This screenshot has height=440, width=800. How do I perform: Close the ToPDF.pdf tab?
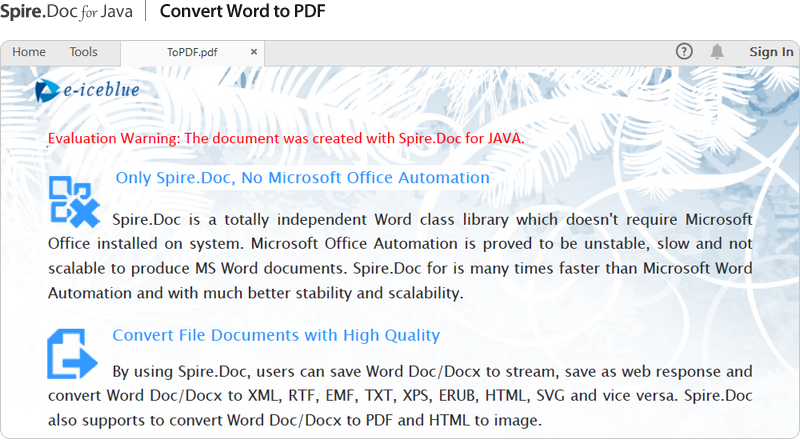254,52
